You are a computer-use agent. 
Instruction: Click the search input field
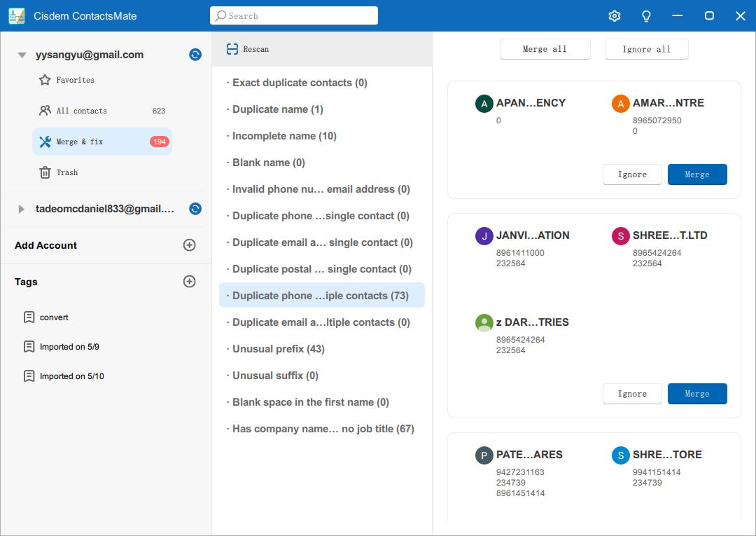tap(294, 15)
